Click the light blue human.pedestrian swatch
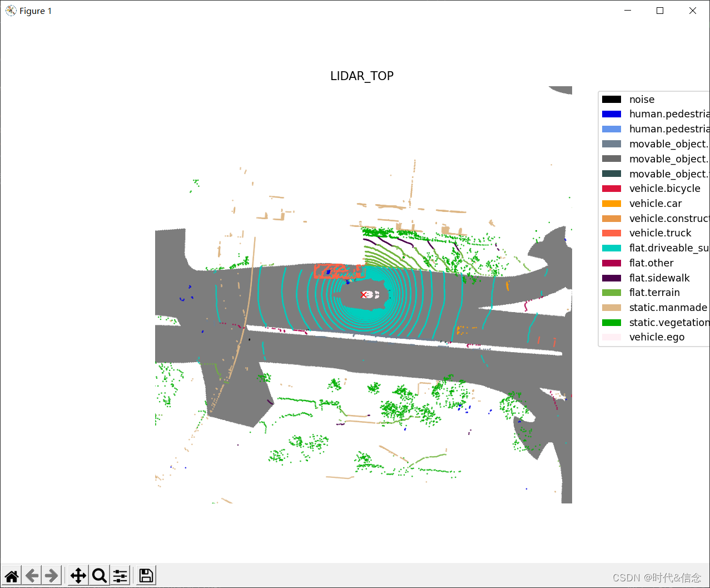 [612, 129]
